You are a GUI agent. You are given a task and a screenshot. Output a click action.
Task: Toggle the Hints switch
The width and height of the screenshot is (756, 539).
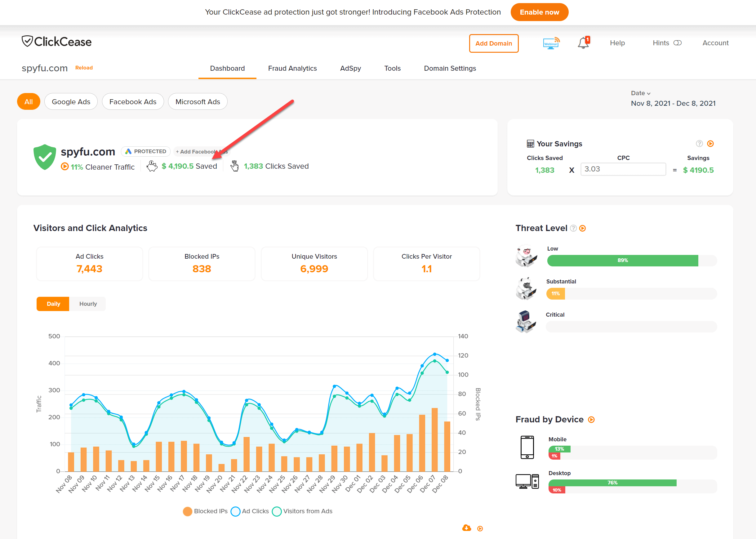tap(677, 43)
